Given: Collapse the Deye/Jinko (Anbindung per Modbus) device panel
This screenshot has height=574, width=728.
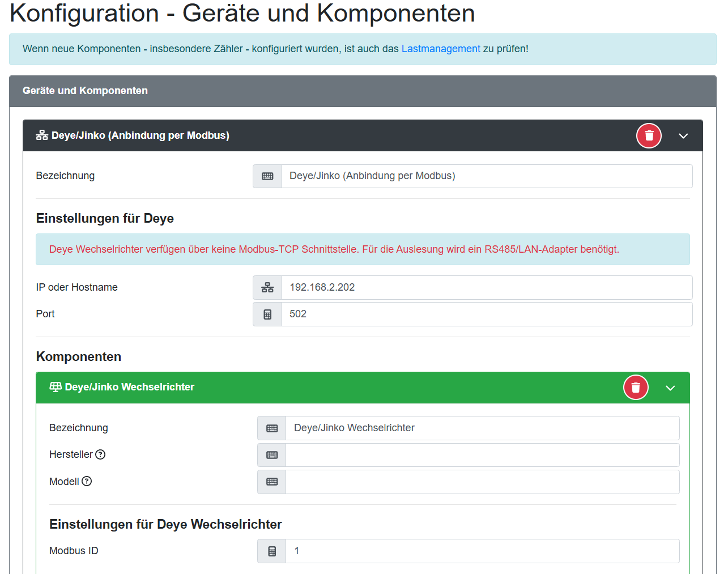Looking at the screenshot, I should pyautogui.click(x=683, y=136).
